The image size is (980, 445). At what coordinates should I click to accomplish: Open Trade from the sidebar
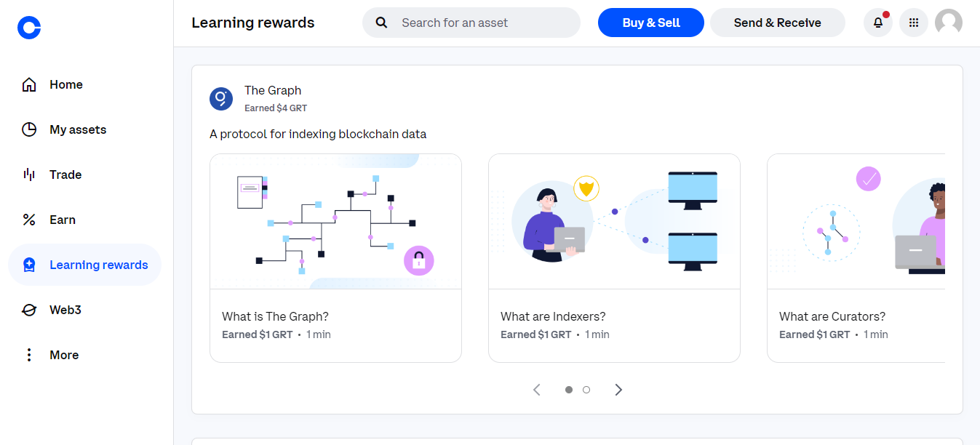coord(28,175)
